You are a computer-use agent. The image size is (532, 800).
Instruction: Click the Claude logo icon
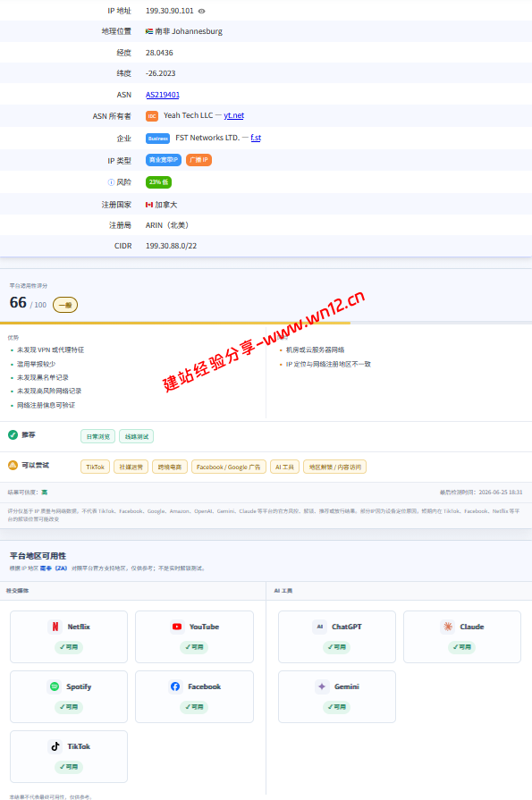click(x=448, y=627)
